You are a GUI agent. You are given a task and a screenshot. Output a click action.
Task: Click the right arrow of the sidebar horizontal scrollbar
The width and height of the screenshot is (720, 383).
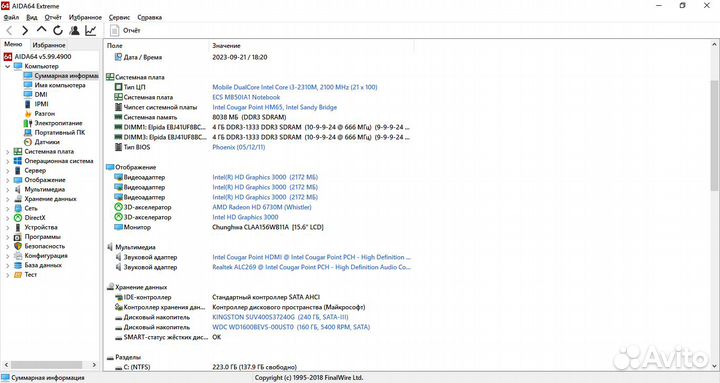(94, 365)
